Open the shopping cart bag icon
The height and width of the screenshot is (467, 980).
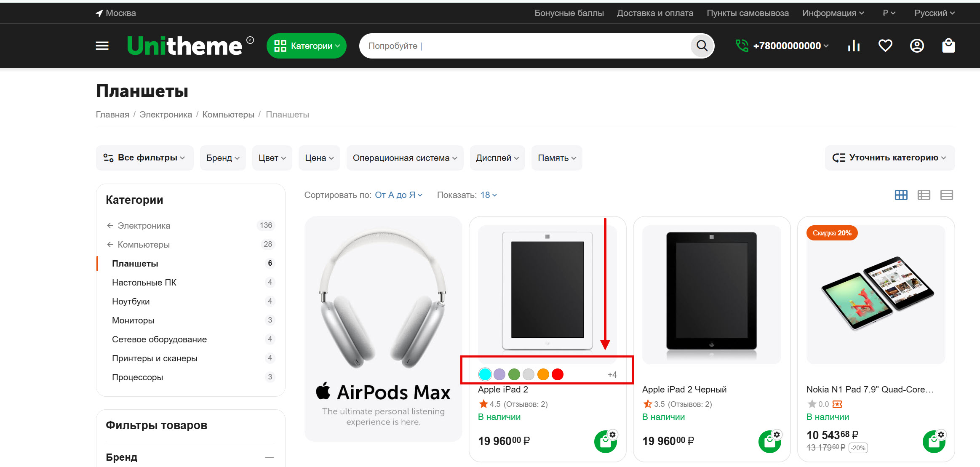coord(948,45)
